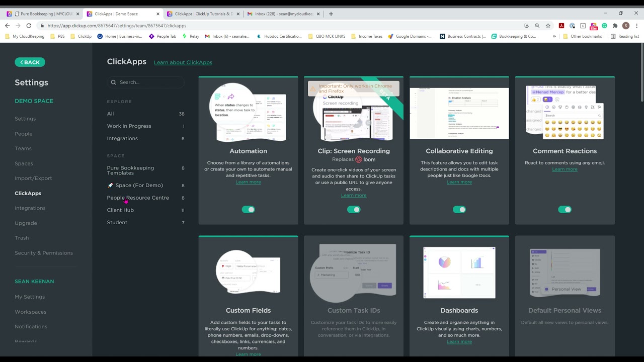Open Workspaces settings
This screenshot has height=362, width=644.
pyautogui.click(x=31, y=312)
